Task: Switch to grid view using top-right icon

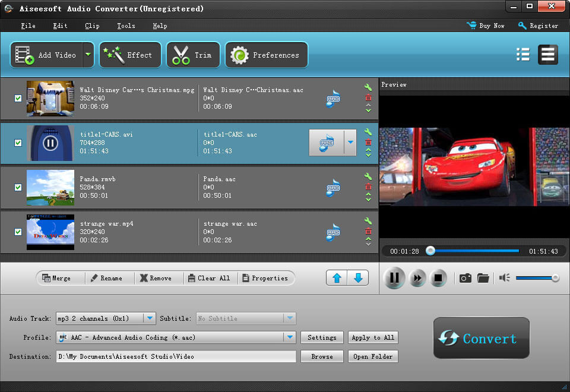Action: [522, 54]
